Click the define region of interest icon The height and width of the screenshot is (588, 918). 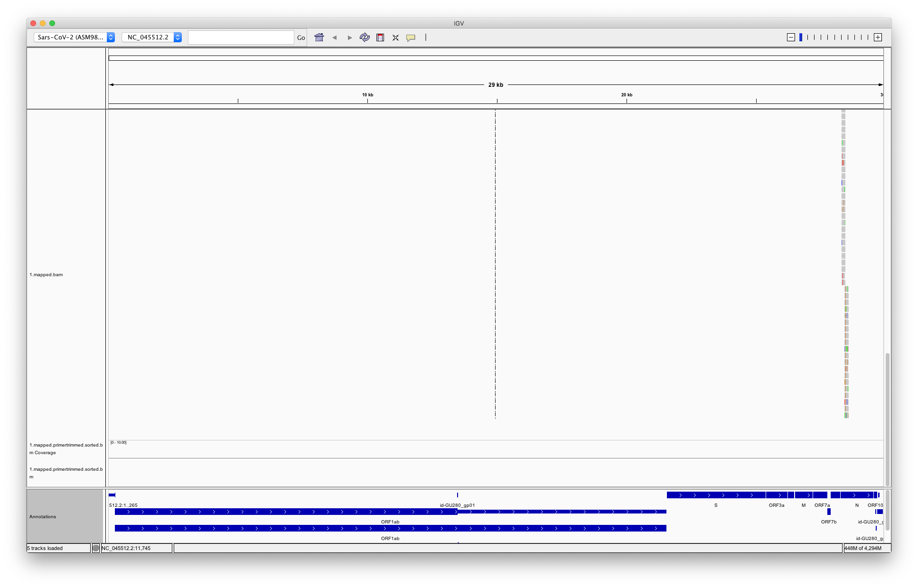[380, 37]
